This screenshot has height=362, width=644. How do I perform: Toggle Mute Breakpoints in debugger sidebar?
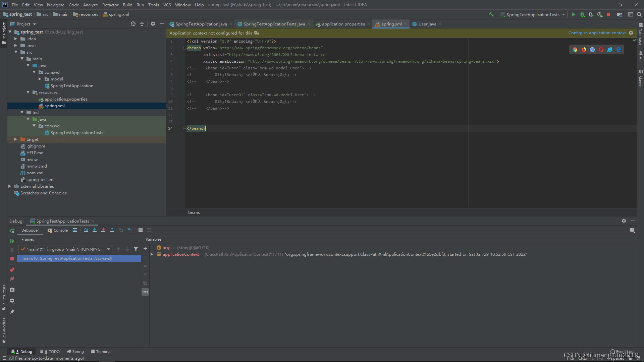click(x=12, y=279)
